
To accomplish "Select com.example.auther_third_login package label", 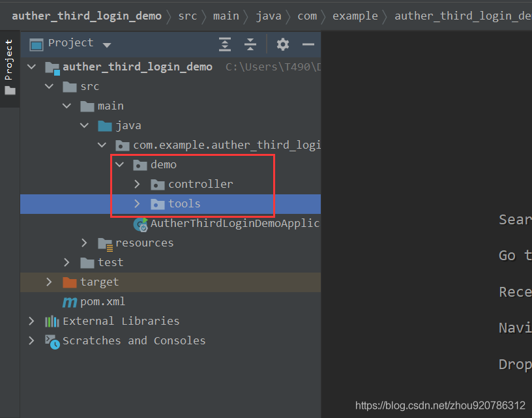I will coord(226,145).
